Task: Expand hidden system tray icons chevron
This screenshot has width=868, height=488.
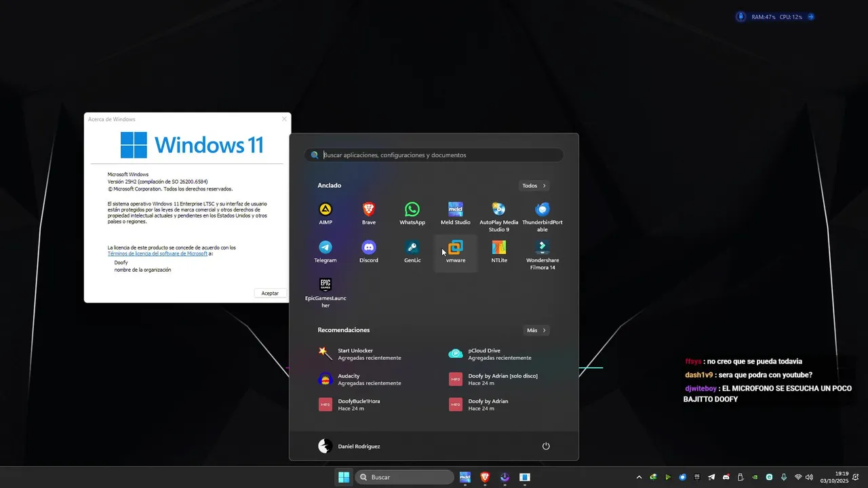Action: click(x=639, y=477)
